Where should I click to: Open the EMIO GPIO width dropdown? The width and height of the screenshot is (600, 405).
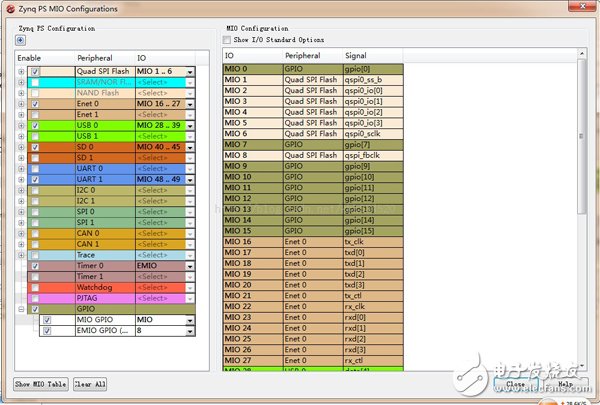[190, 331]
